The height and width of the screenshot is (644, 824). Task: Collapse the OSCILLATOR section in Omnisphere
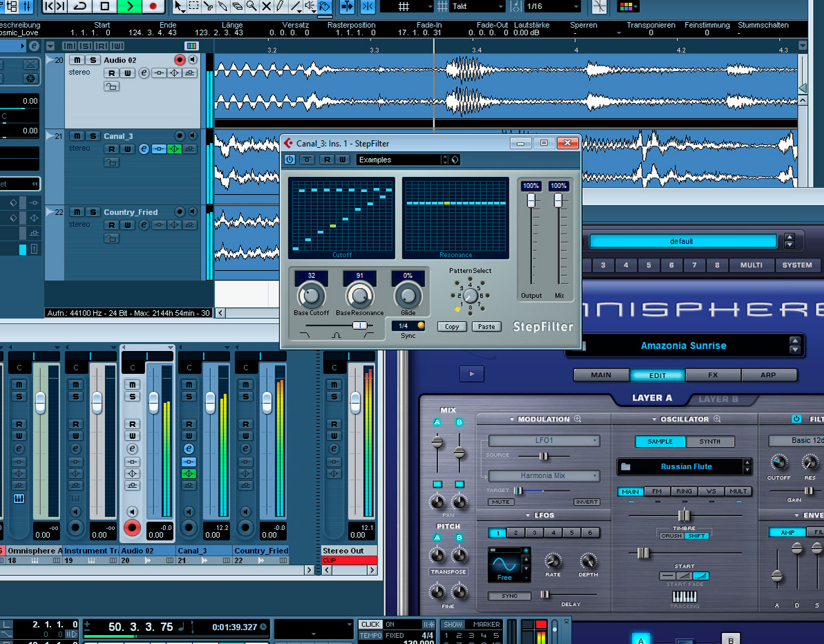pos(654,419)
